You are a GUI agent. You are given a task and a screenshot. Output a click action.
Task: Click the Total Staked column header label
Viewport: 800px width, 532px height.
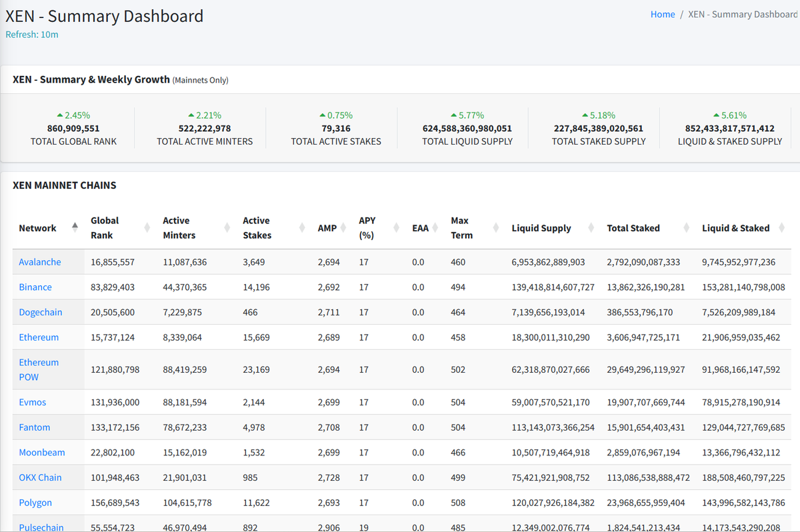(x=633, y=228)
